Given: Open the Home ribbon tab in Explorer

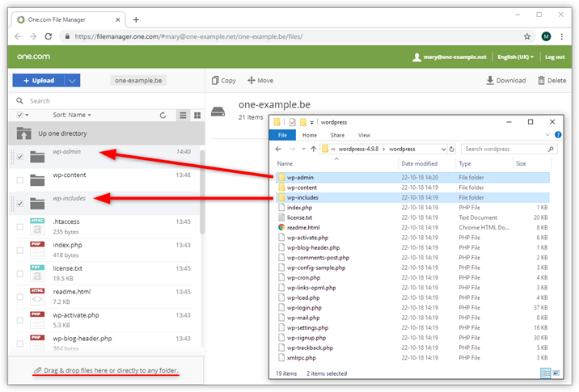Looking at the screenshot, I should (x=310, y=135).
